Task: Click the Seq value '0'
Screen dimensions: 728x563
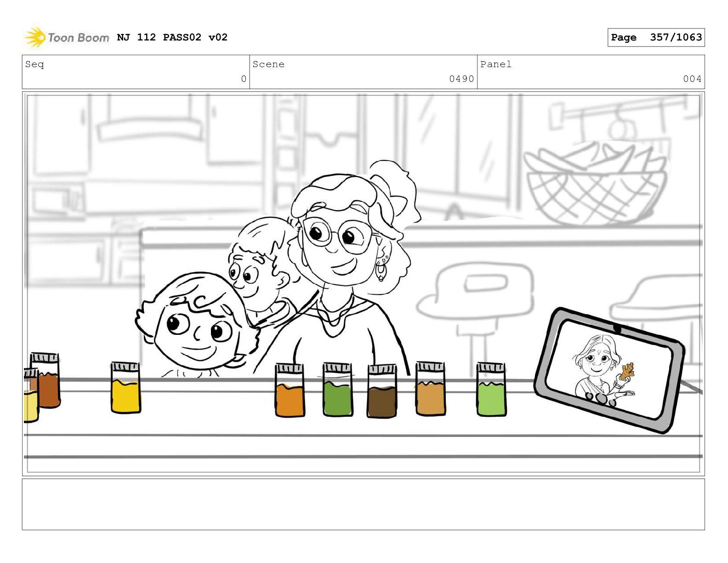Action: tap(244, 79)
